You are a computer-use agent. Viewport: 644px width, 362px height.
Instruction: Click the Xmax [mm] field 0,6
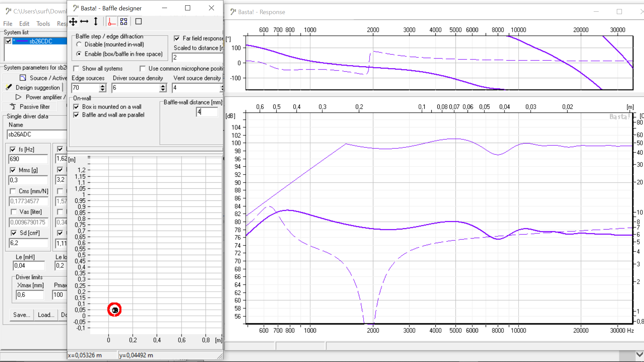[x=30, y=295]
